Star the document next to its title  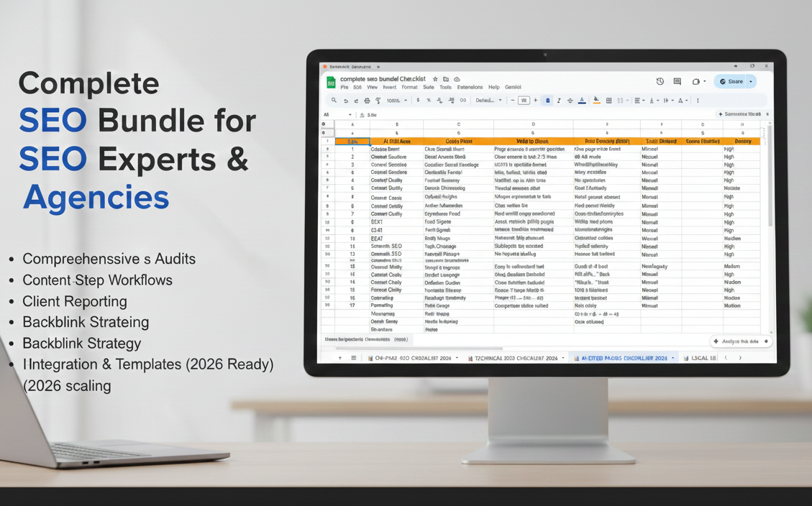pos(435,79)
